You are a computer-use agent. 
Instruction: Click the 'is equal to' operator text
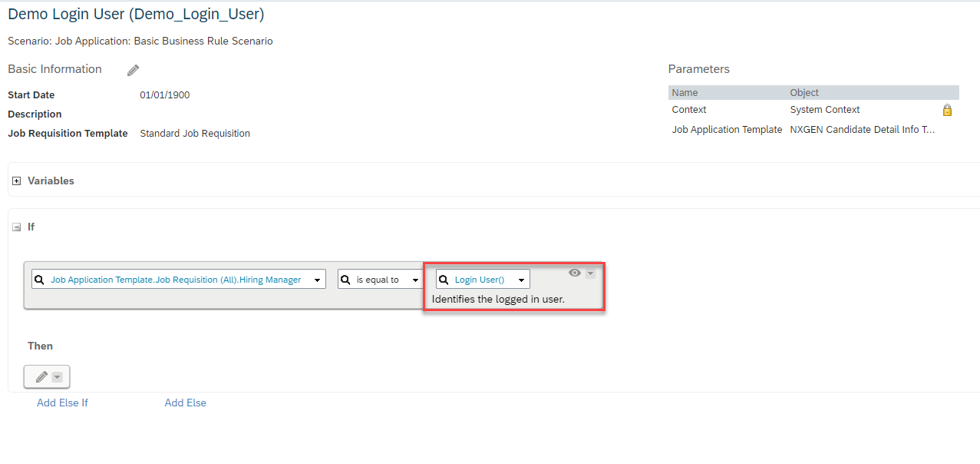pyautogui.click(x=378, y=280)
